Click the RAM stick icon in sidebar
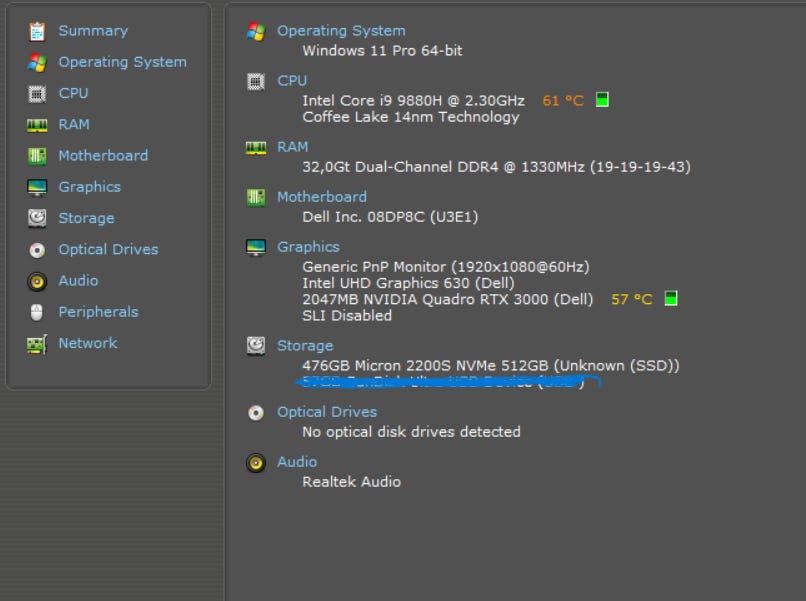The width and height of the screenshot is (806, 601). pyautogui.click(x=37, y=125)
